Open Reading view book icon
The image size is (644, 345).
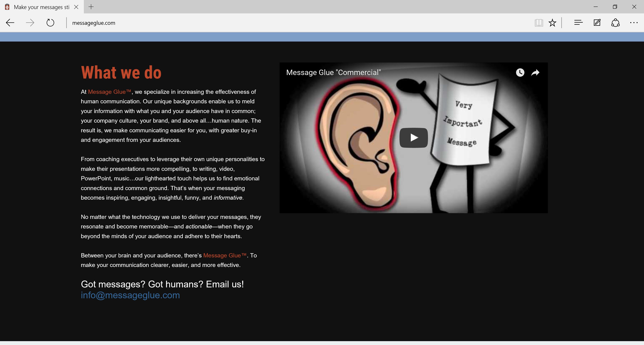click(x=539, y=23)
